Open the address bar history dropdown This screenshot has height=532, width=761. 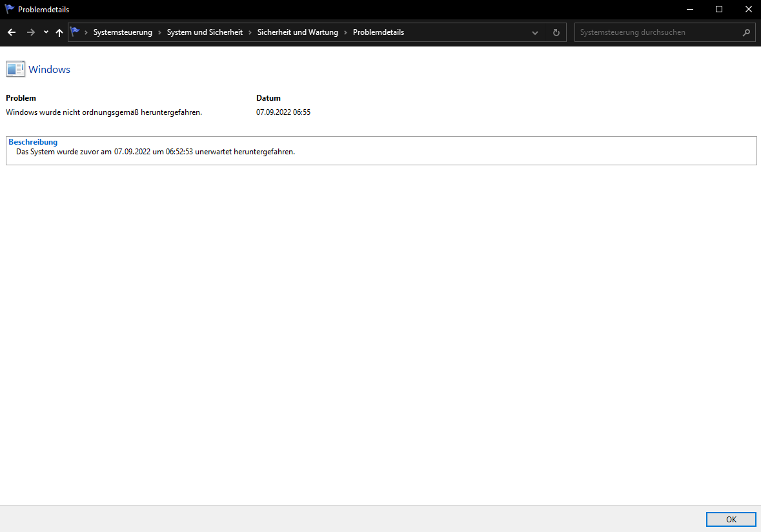tap(535, 32)
